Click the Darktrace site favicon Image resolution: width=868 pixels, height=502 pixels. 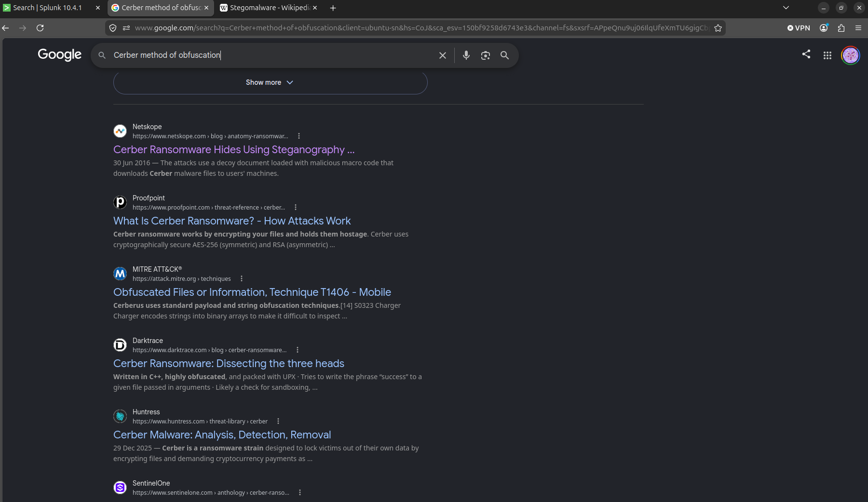click(120, 345)
